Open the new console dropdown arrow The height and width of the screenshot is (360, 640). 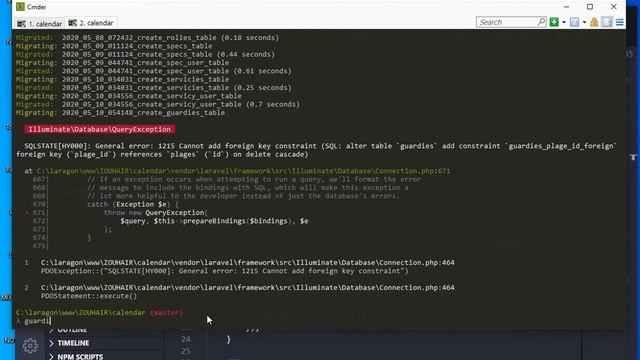(564, 22)
